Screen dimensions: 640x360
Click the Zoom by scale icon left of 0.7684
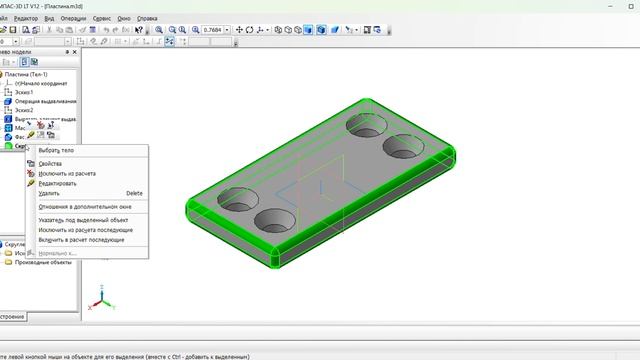(x=196, y=30)
